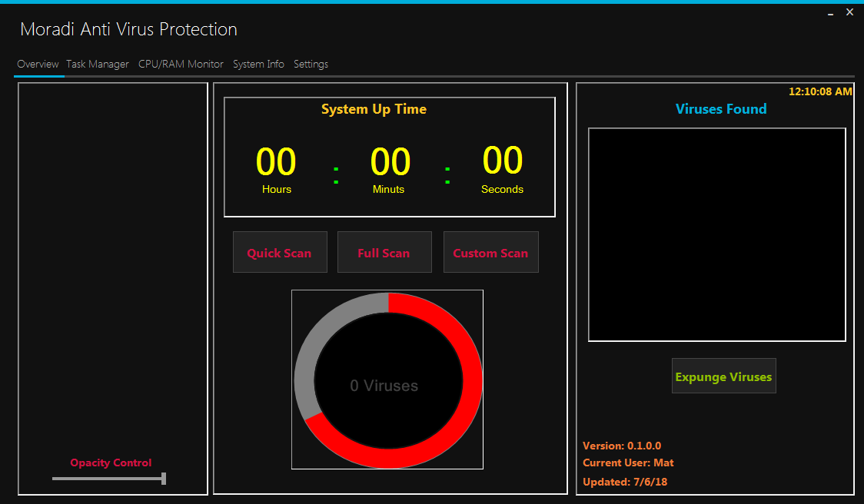Viewport: 864px width, 504px height.
Task: Open the CPU/RAM Monitor tab
Action: [x=181, y=64]
